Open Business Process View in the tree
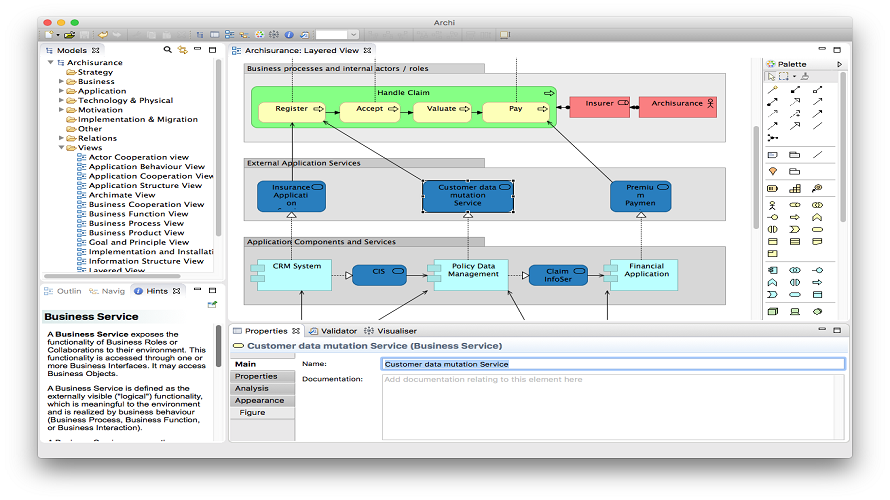 [136, 224]
